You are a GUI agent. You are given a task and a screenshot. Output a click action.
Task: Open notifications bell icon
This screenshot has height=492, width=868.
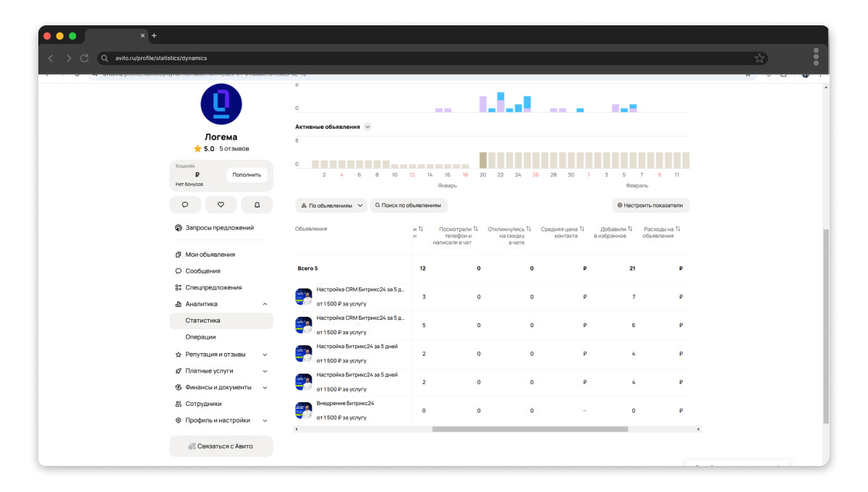pyautogui.click(x=257, y=205)
